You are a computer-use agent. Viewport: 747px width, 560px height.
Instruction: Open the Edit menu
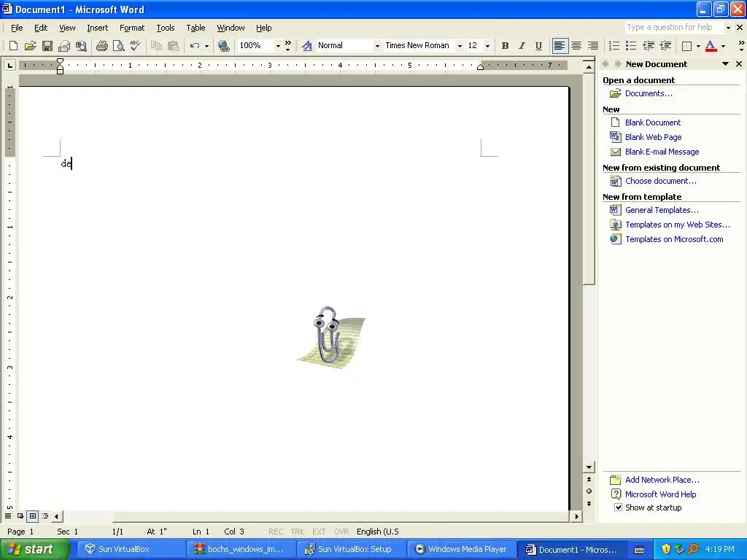[41, 28]
